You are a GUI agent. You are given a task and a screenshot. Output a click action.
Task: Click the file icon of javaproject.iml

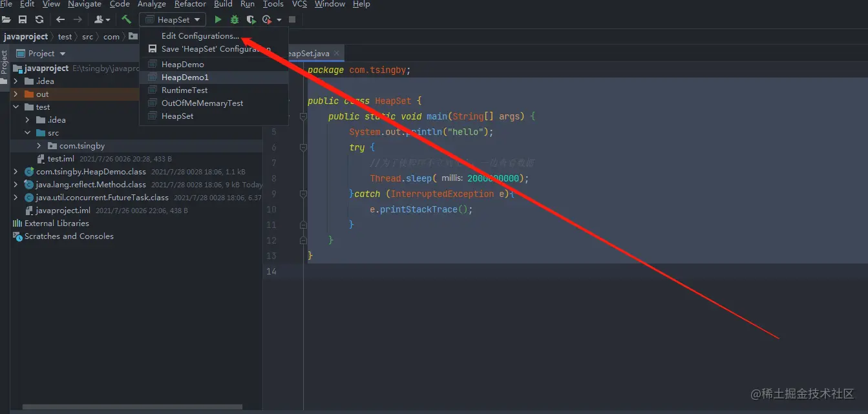click(x=29, y=211)
